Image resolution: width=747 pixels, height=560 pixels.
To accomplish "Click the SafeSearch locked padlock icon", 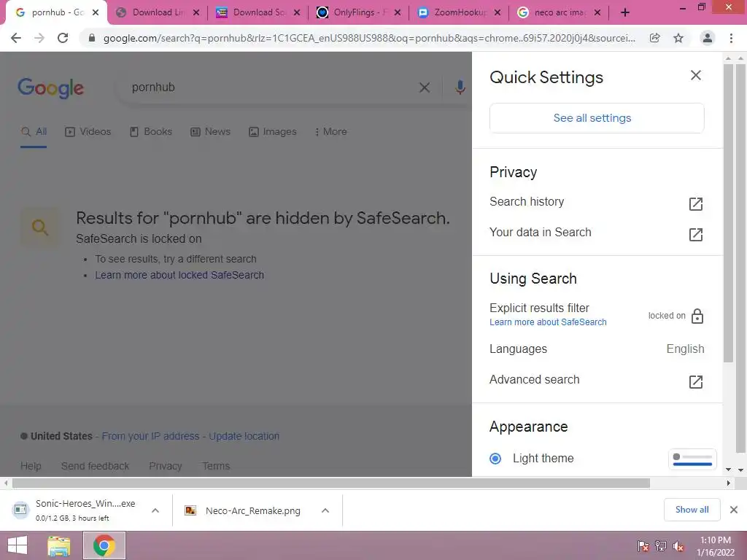I will 697,316.
